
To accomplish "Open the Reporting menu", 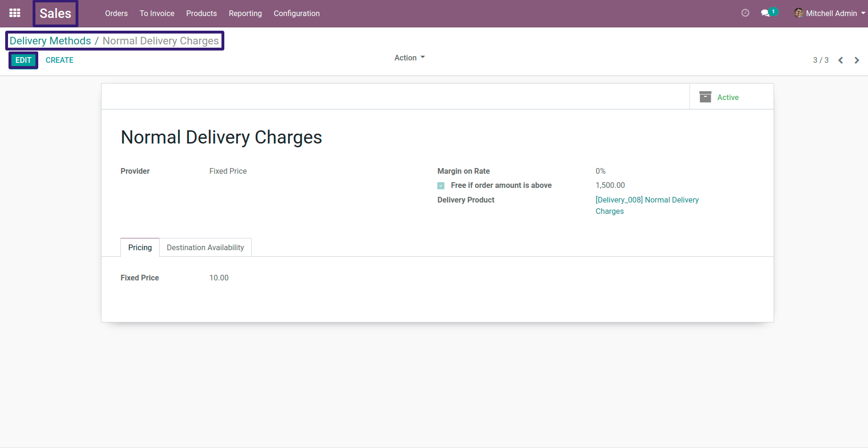I will coord(245,13).
